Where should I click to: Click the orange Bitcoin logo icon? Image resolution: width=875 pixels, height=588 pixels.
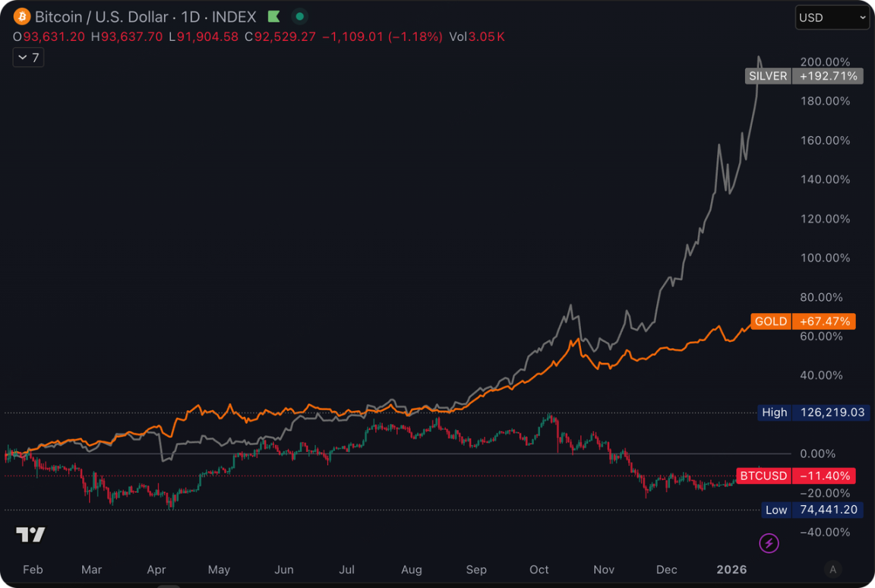[21, 16]
